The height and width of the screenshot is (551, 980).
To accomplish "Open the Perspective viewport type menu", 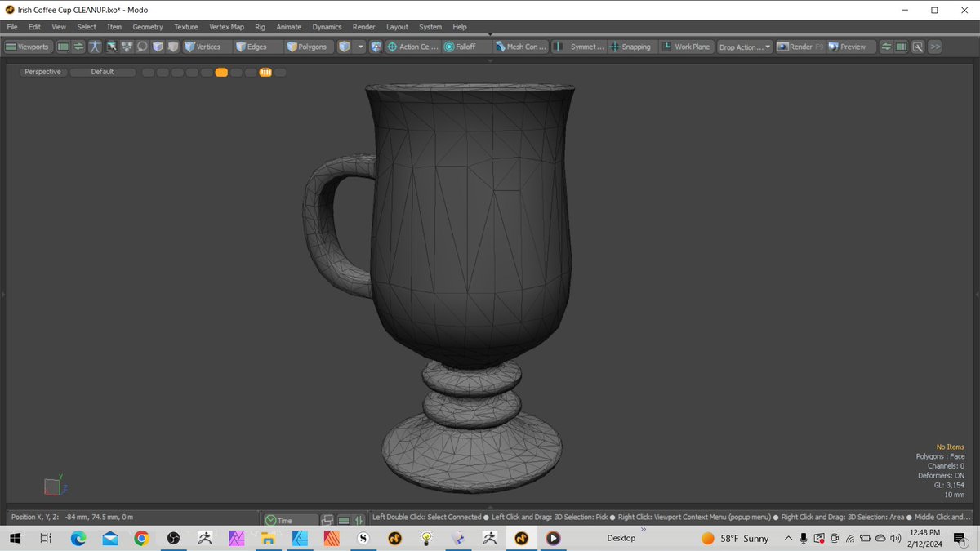I will point(43,72).
